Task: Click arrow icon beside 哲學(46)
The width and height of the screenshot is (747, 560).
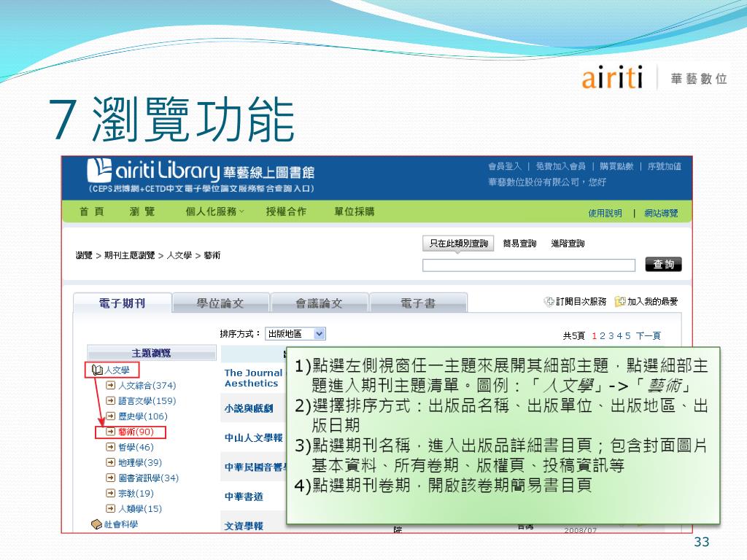Action: pos(111,447)
